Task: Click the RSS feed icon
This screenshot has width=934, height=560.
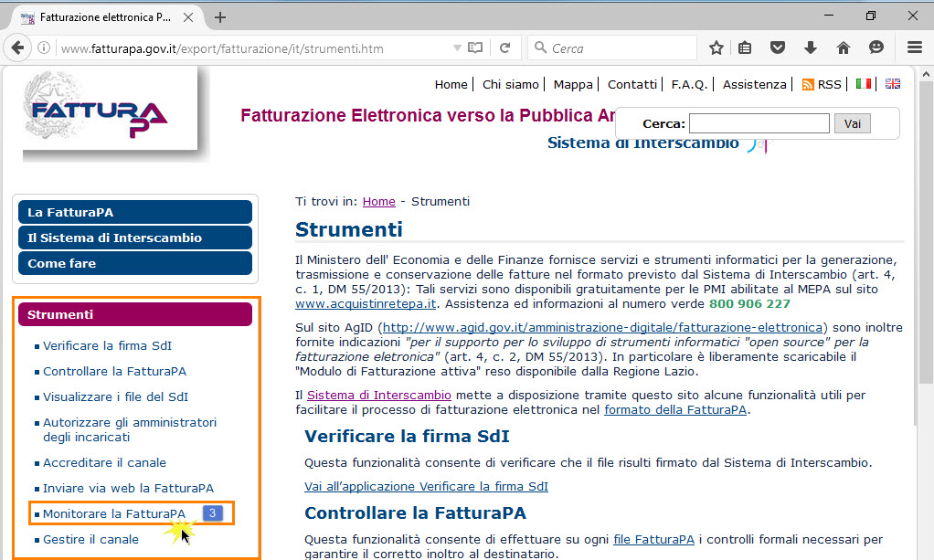Action: click(x=808, y=85)
